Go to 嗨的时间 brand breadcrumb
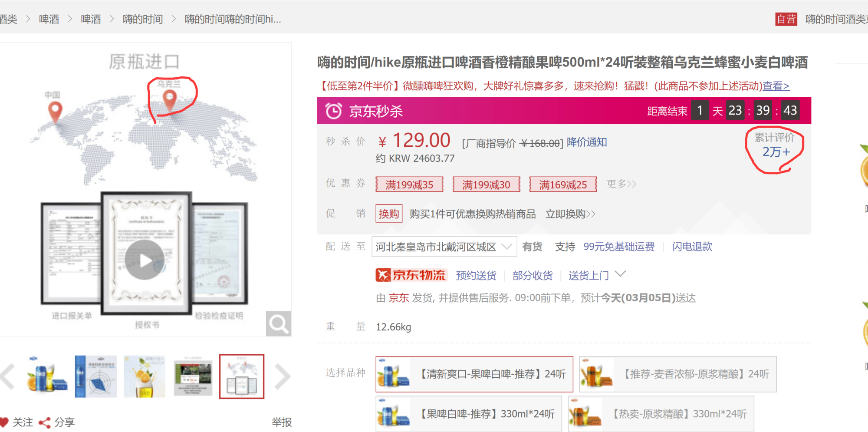This screenshot has width=868, height=432. click(143, 19)
